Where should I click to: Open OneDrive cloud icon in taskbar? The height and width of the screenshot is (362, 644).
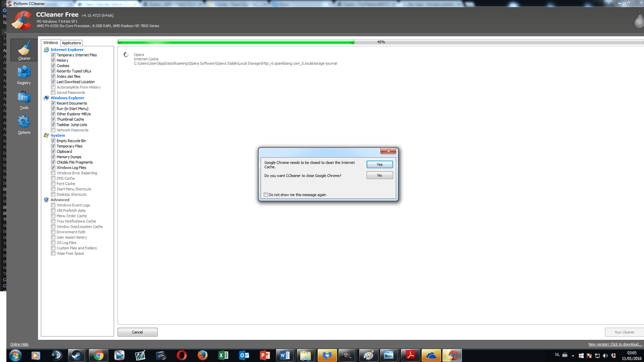tap(431, 355)
